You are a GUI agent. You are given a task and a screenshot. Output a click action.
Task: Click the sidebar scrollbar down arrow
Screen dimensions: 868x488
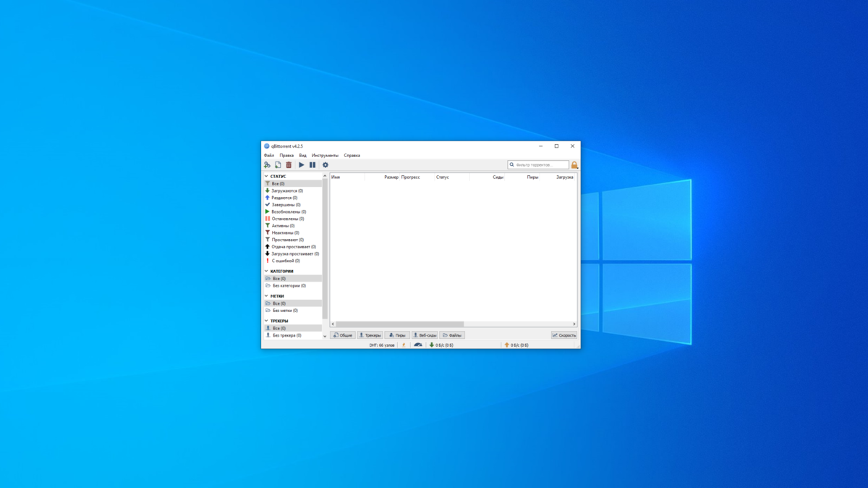(x=325, y=336)
